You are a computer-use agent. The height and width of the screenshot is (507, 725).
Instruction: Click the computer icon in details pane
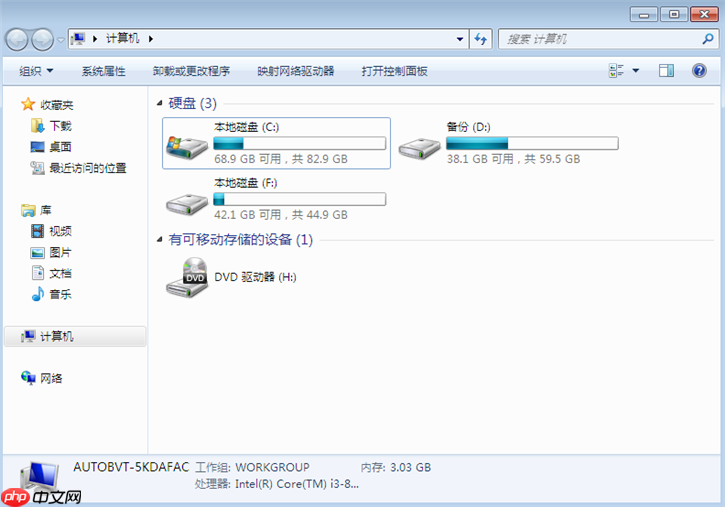(40, 476)
